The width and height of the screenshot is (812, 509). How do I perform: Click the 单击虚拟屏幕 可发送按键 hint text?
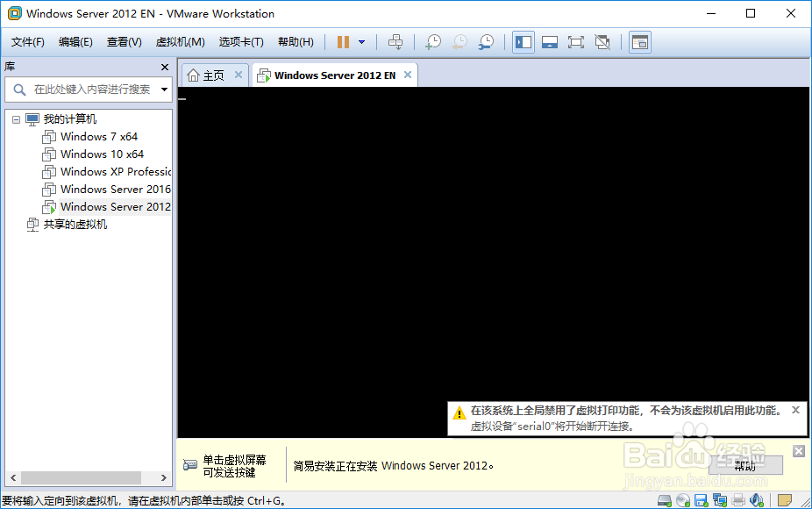[234, 466]
